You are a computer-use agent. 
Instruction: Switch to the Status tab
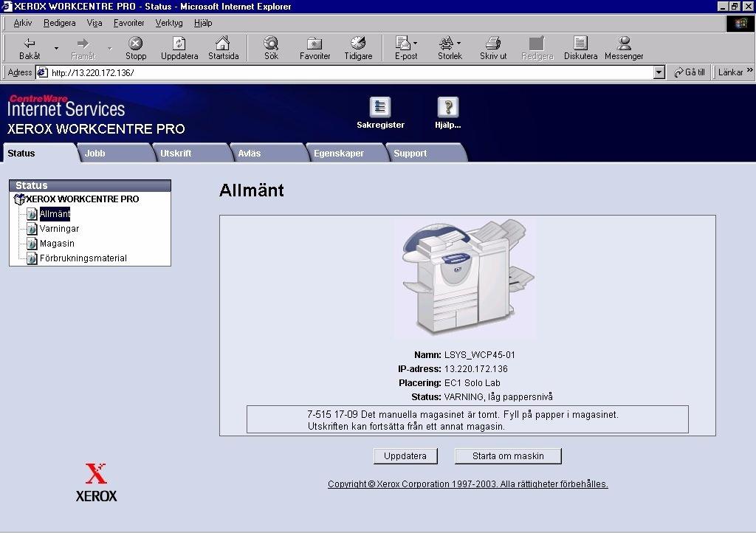pos(40,154)
